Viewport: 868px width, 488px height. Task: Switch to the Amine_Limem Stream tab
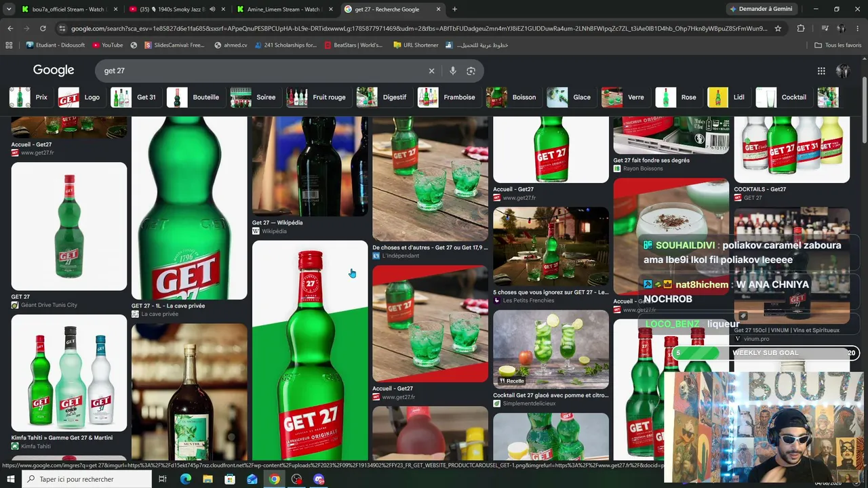pyautogui.click(x=283, y=9)
